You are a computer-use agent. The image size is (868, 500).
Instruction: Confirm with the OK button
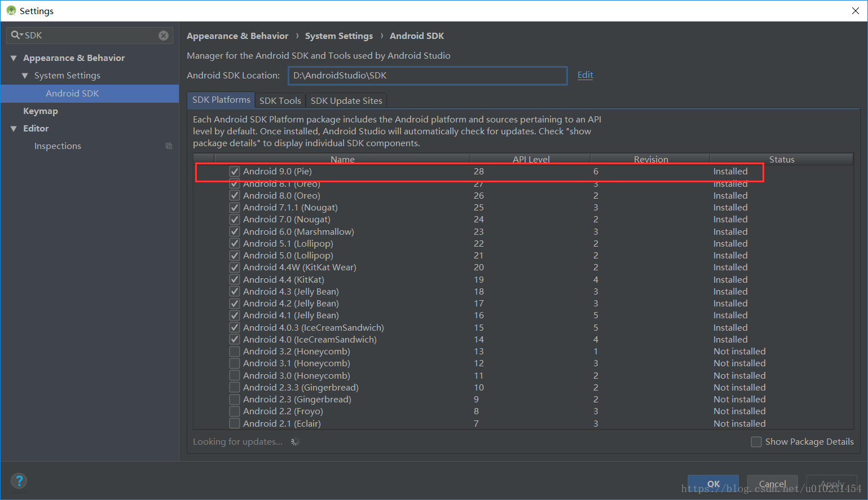click(x=713, y=484)
